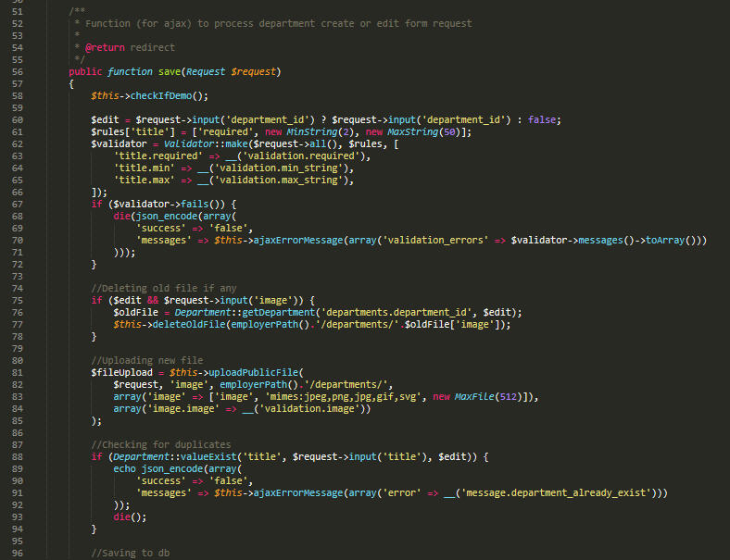Click 'validation_errors' string on line 70
Image resolution: width=730 pixels, height=560 pixels.
click(x=435, y=241)
